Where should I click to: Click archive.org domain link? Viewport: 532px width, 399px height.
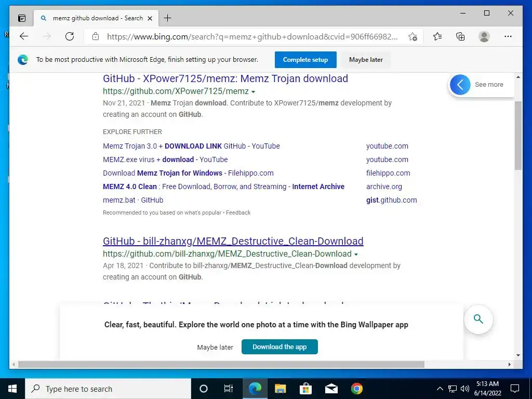click(x=384, y=187)
